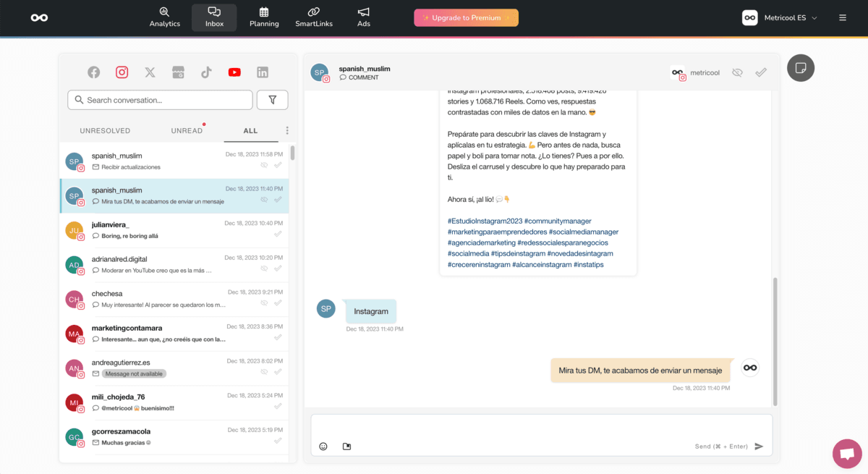Select the Instagram network filter icon
Image resolution: width=868 pixels, height=474 pixels.
pos(122,72)
